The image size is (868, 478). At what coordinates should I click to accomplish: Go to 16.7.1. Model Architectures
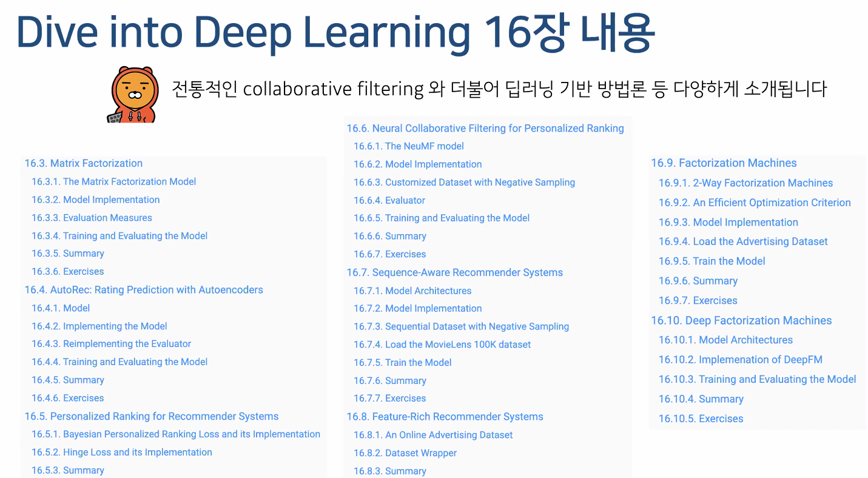[412, 291]
